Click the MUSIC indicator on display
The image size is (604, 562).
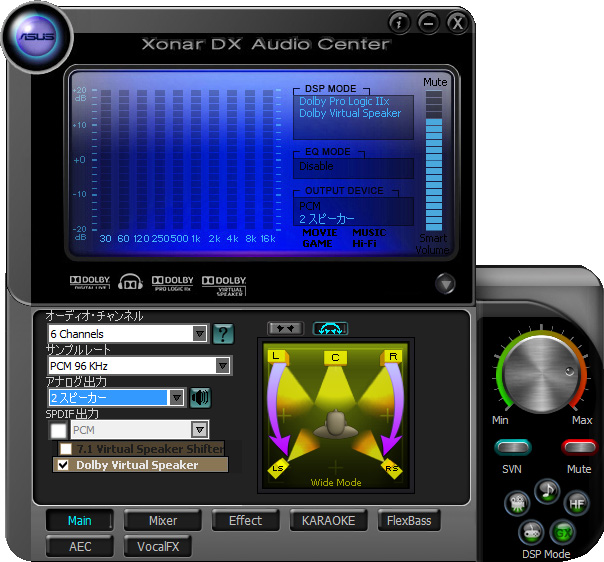click(x=369, y=233)
